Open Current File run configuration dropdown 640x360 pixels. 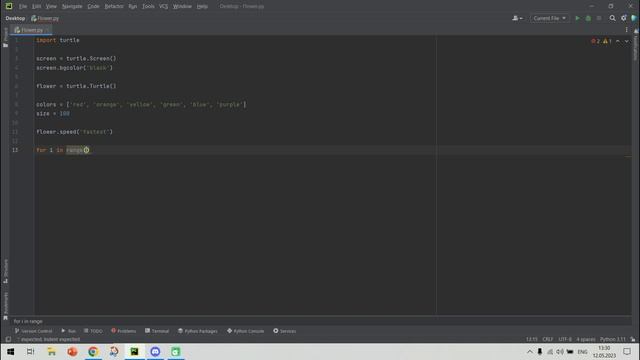[x=549, y=18]
